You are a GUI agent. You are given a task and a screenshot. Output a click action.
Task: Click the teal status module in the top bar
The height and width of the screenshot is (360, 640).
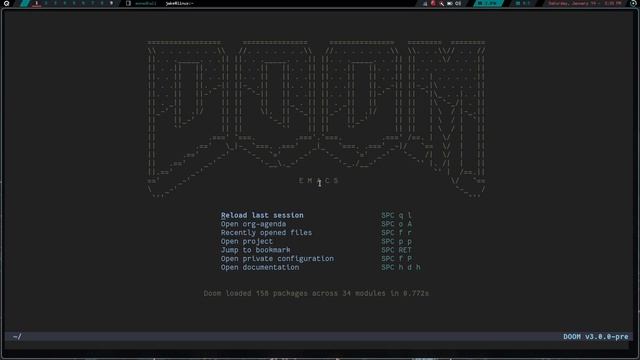click(489, 3)
